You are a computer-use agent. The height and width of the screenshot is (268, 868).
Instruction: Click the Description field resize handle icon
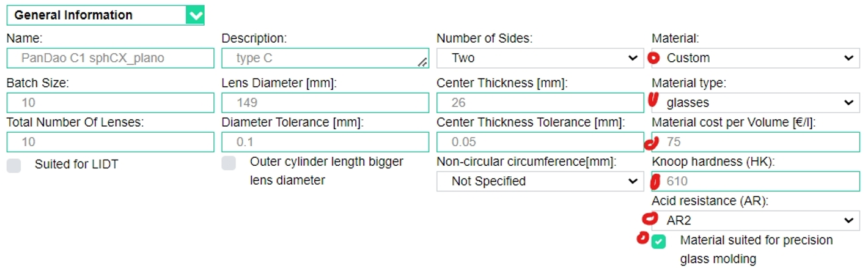pyautogui.click(x=422, y=62)
